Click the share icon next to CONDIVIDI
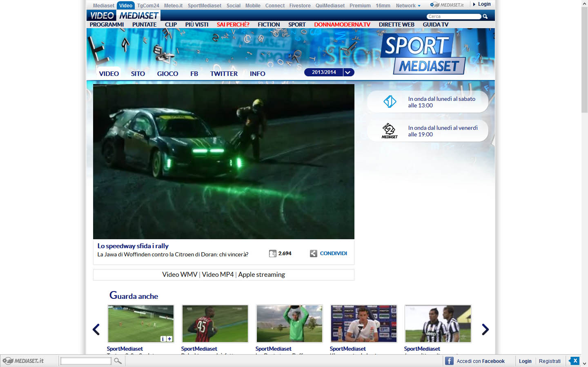 pyautogui.click(x=313, y=254)
